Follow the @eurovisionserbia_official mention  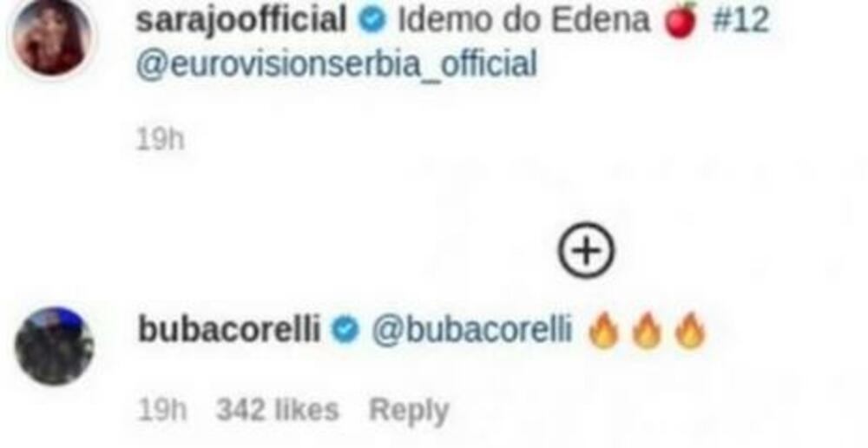pos(337,64)
